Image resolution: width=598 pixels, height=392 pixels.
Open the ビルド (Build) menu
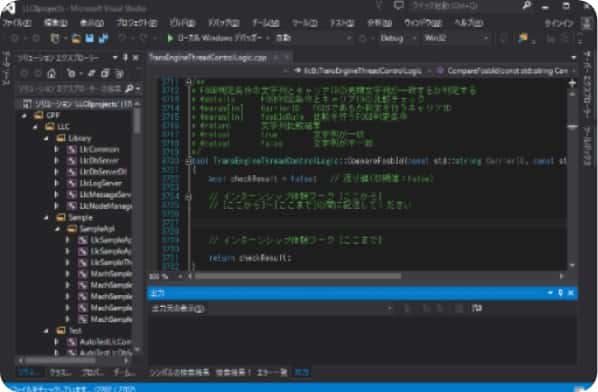(182, 23)
